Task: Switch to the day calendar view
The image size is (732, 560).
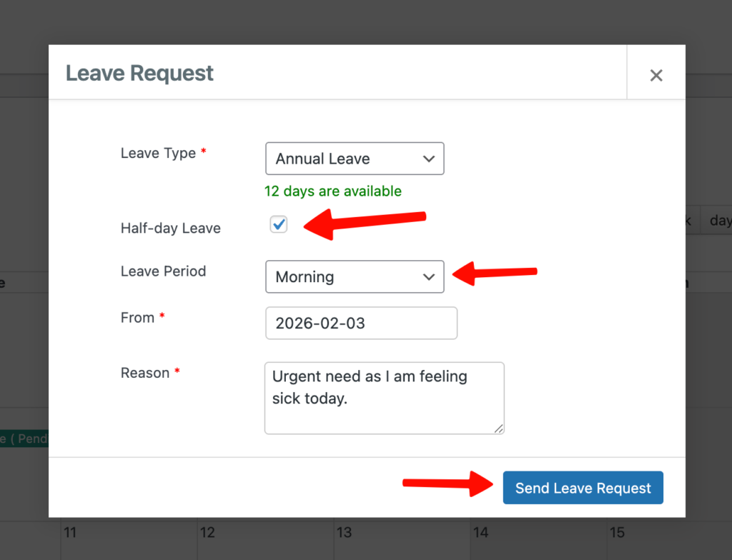Action: pos(718,221)
